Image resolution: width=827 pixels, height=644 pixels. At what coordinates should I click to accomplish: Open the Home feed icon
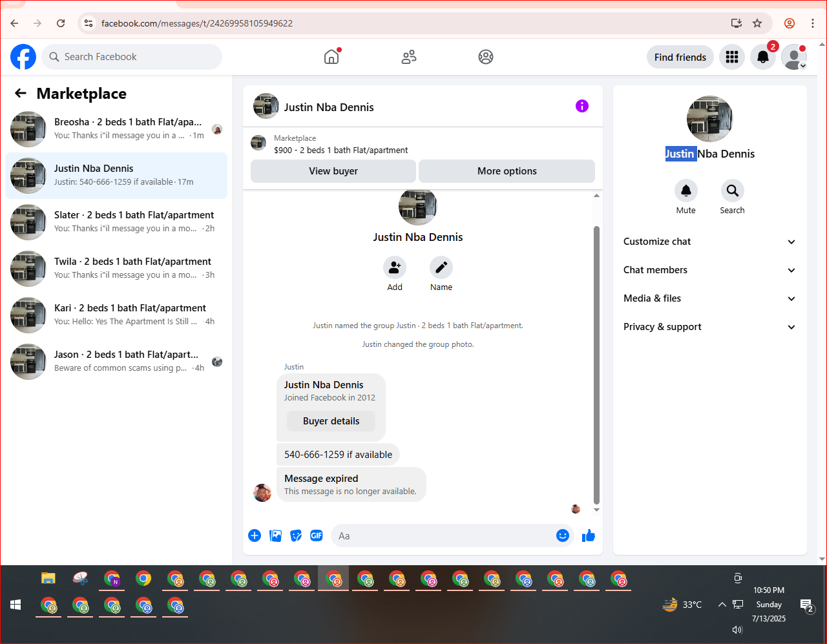pos(331,57)
